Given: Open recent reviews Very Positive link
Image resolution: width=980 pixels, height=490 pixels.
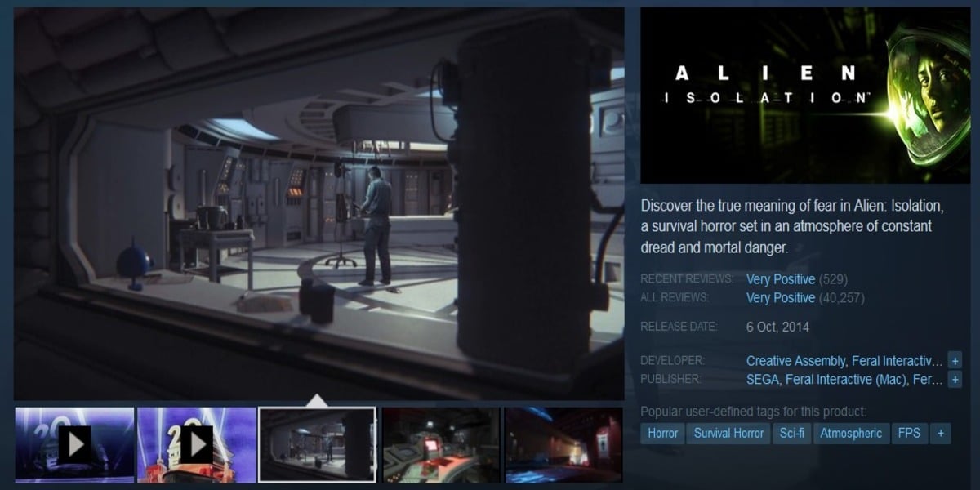Looking at the screenshot, I should click(781, 279).
